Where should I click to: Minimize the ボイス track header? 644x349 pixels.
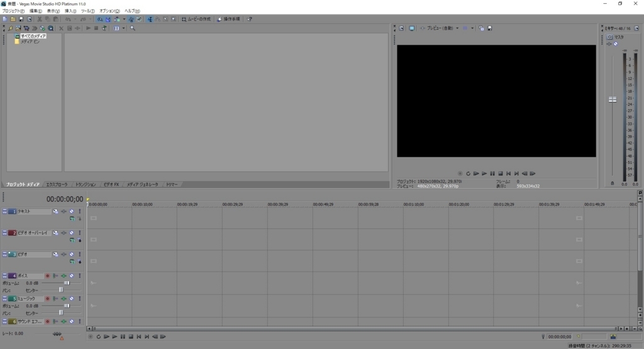(4, 276)
